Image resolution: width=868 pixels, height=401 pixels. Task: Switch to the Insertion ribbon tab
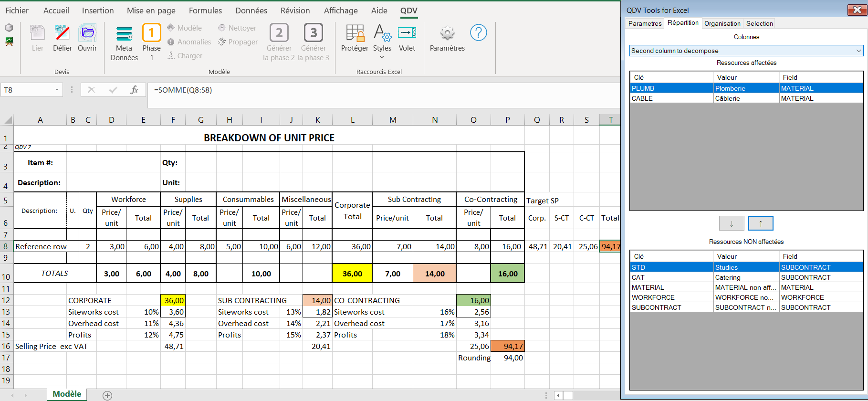point(98,11)
